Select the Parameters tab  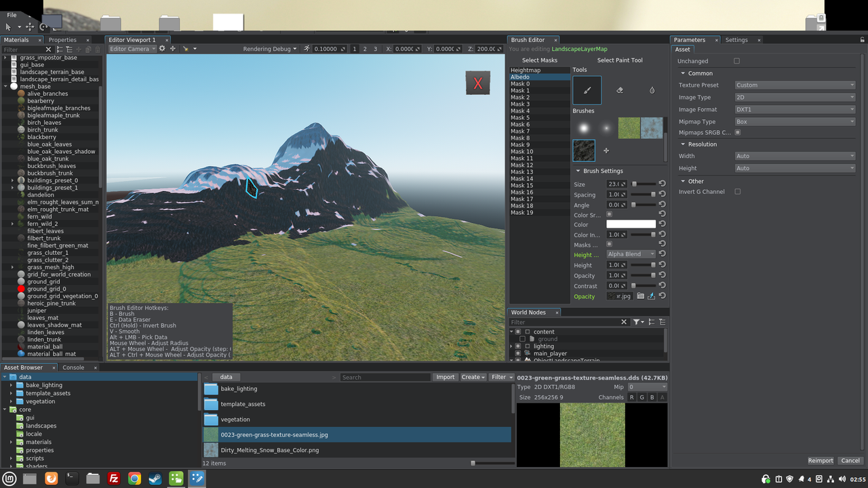(689, 40)
